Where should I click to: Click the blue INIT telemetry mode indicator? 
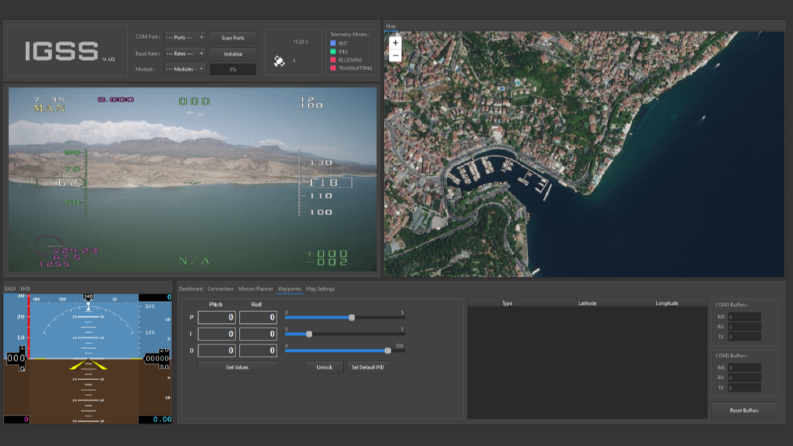point(333,43)
